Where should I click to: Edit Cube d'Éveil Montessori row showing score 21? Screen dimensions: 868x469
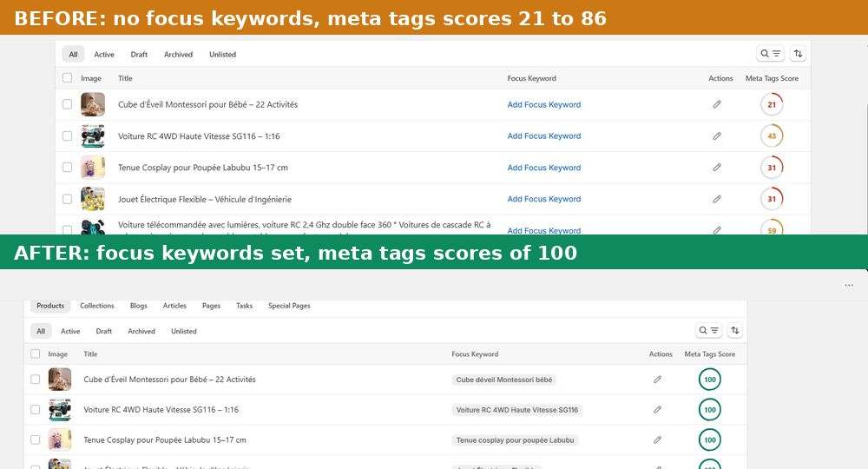[x=717, y=104]
